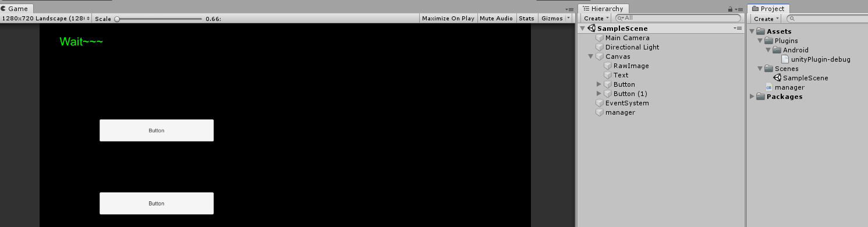868x227 pixels.
Task: Open the Project Create dropdown
Action: tap(766, 19)
